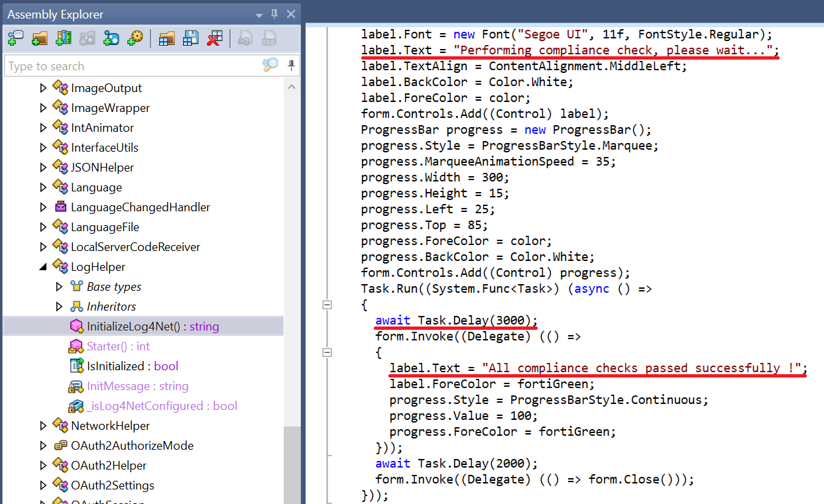Image resolution: width=824 pixels, height=504 pixels.
Task: Expand the NetworkHelper tree node
Action: (44, 426)
